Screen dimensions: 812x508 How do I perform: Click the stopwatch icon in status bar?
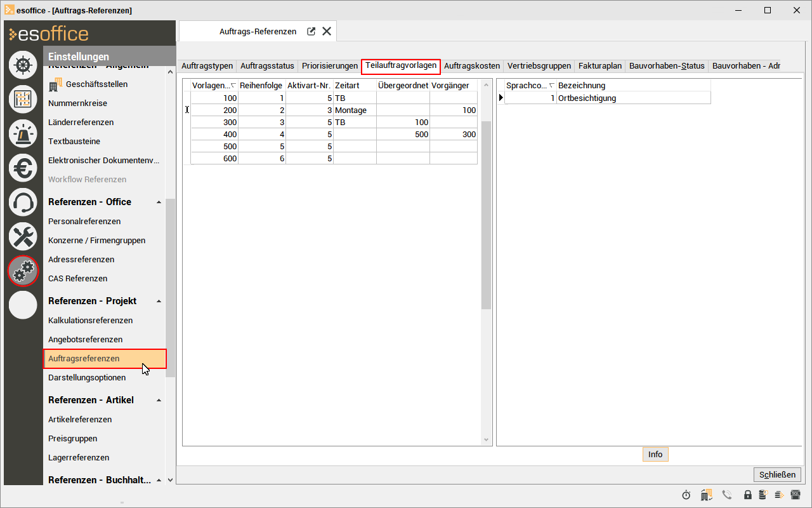pyautogui.click(x=686, y=495)
